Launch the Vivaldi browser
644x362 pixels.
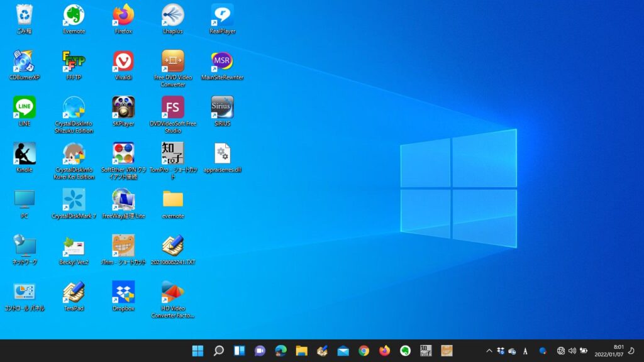[123, 61]
